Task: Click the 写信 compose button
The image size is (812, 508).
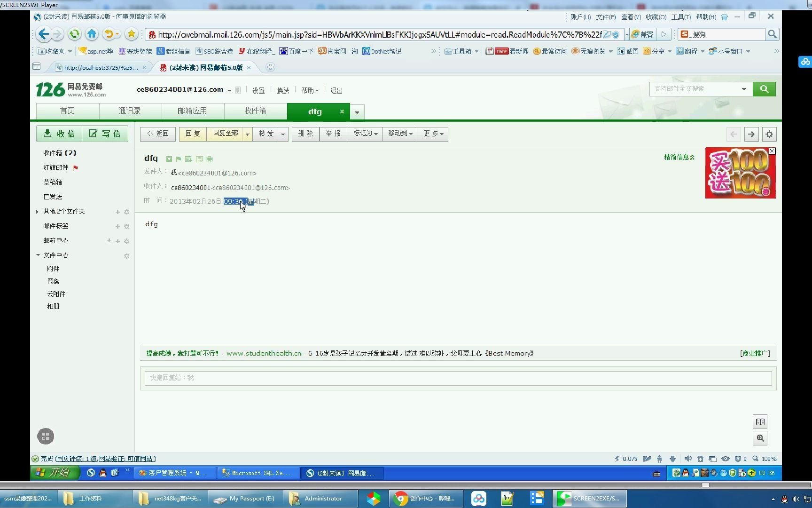Action: pyautogui.click(x=105, y=134)
